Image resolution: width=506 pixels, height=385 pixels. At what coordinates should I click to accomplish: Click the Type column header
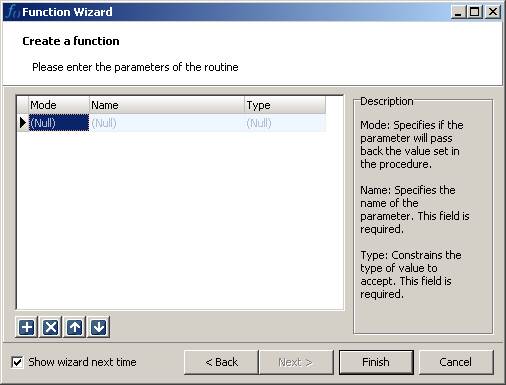[285, 105]
